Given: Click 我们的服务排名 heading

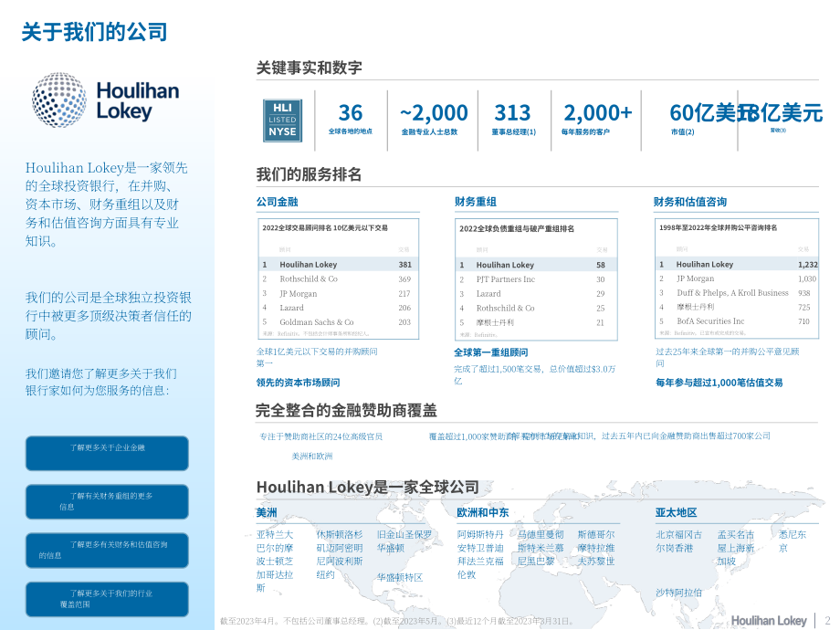Looking at the screenshot, I should pyautogui.click(x=309, y=174).
